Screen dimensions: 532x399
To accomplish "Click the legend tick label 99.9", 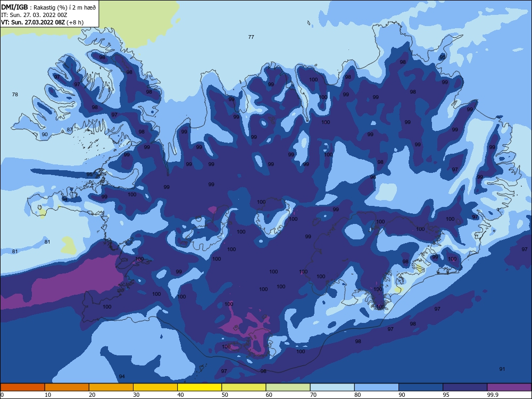I will (492, 395).
